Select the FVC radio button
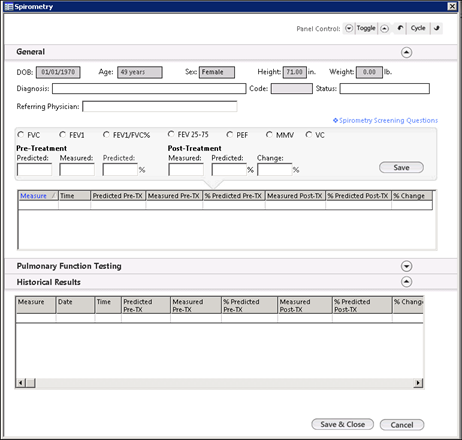The width and height of the screenshot is (462, 440). [21, 134]
